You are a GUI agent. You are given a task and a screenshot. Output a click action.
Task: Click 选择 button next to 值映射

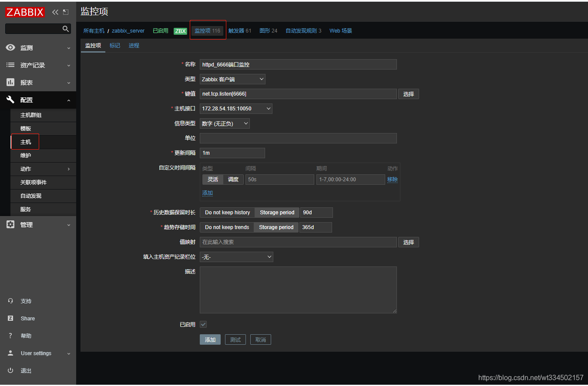click(409, 242)
